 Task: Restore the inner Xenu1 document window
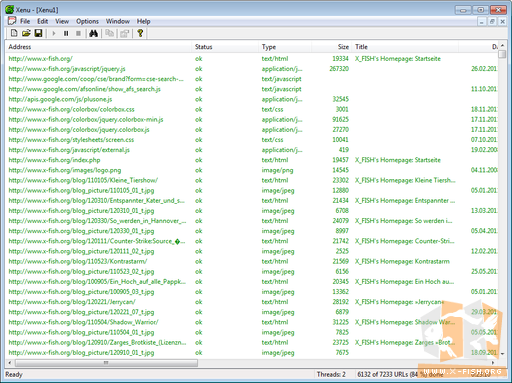492,22
